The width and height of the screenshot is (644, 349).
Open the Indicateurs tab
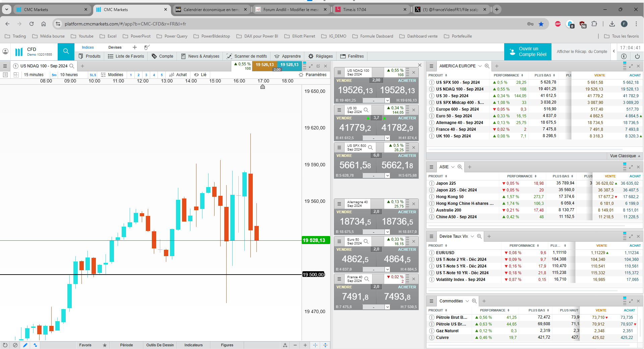point(193,345)
